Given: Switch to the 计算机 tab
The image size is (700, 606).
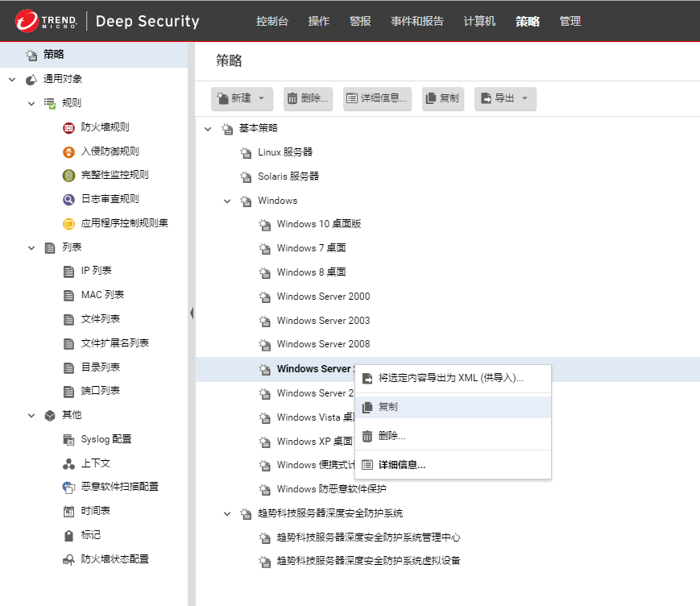Looking at the screenshot, I should (x=480, y=21).
